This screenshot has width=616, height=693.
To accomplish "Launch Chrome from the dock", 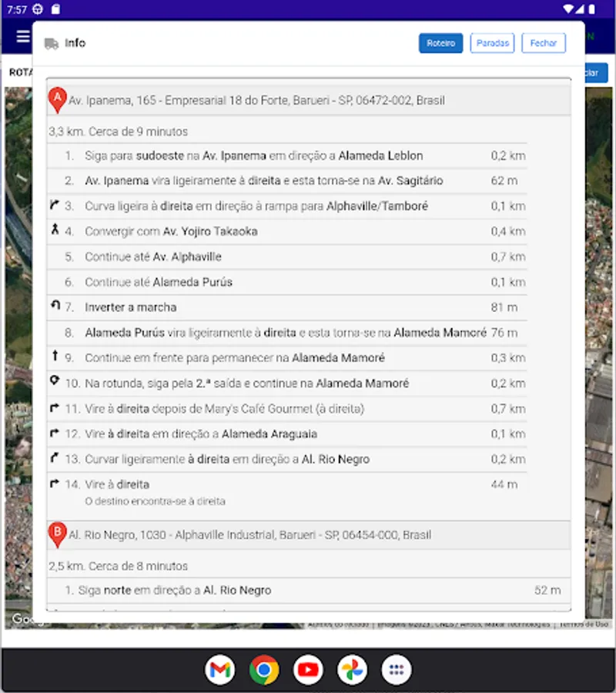I will [x=264, y=670].
